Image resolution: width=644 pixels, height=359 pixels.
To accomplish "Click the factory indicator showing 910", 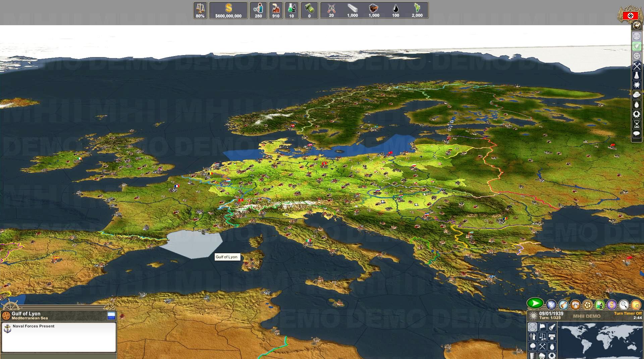I will [276, 10].
